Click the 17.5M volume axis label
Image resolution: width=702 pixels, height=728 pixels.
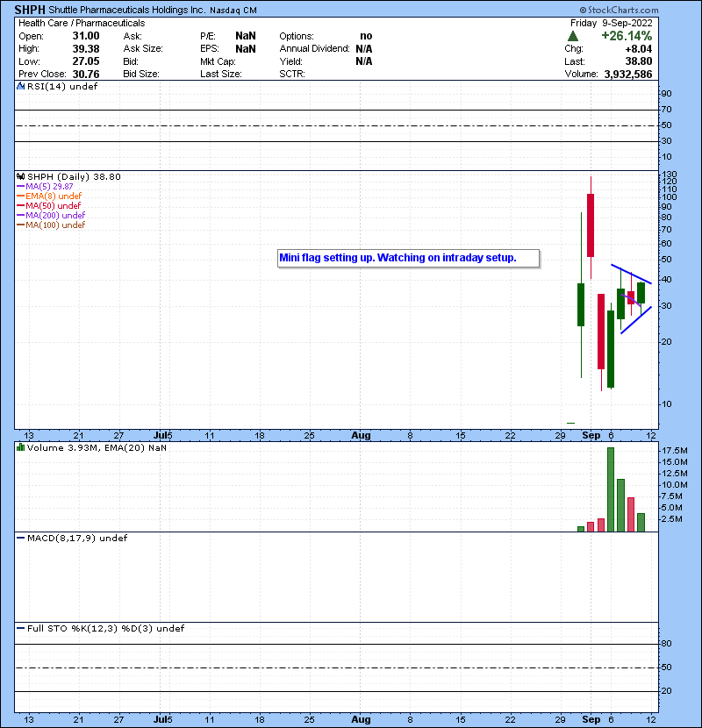[x=675, y=450]
